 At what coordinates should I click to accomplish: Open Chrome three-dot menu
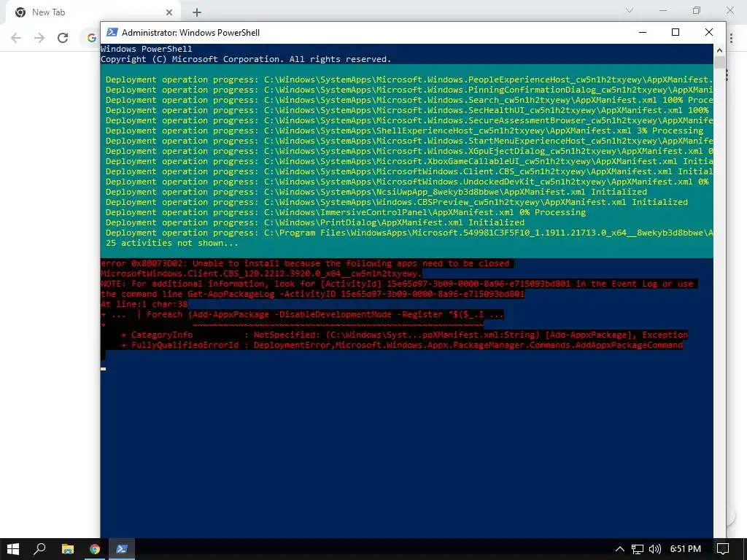pos(731,38)
